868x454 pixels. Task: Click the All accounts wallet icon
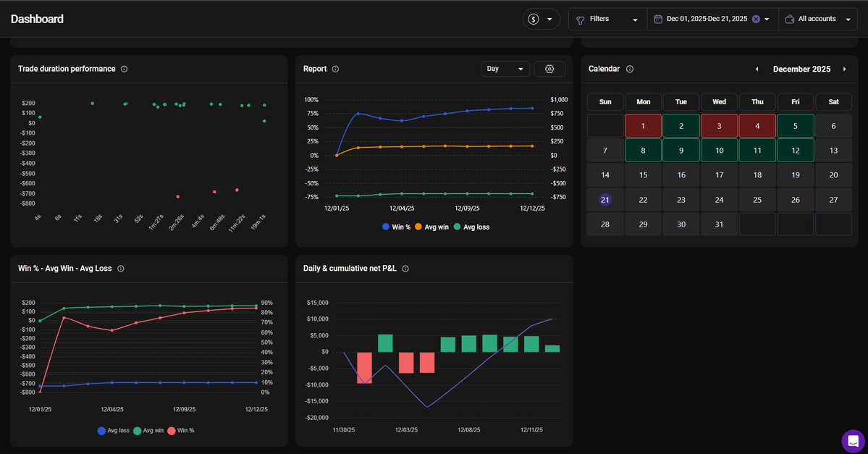[790, 20]
